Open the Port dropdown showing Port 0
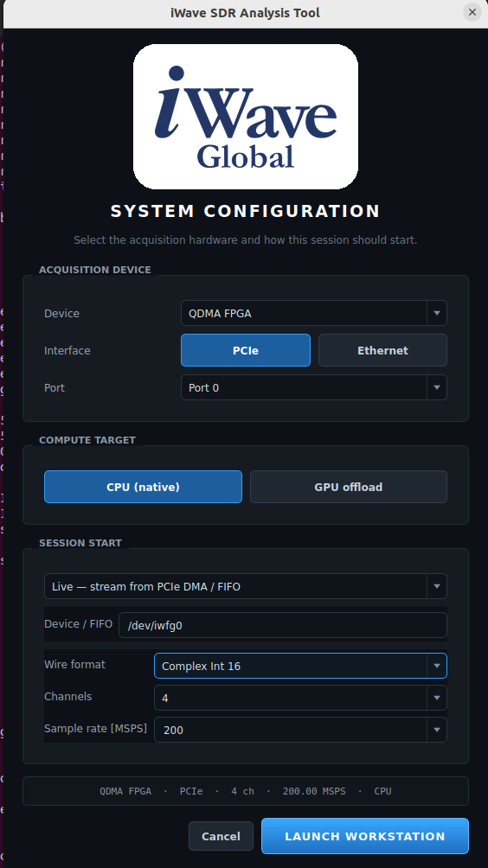The image size is (488, 868). pos(313,387)
